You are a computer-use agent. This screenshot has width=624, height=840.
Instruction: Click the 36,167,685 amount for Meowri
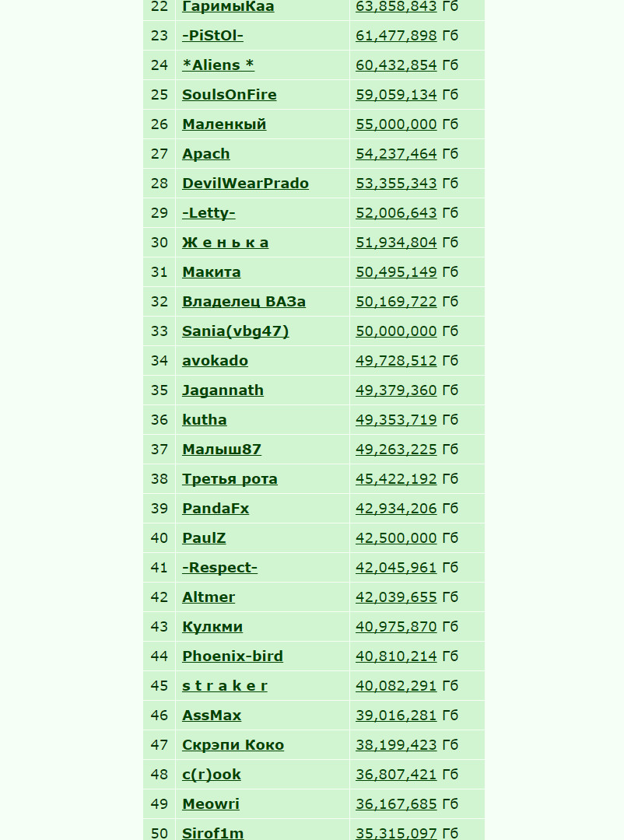(396, 804)
